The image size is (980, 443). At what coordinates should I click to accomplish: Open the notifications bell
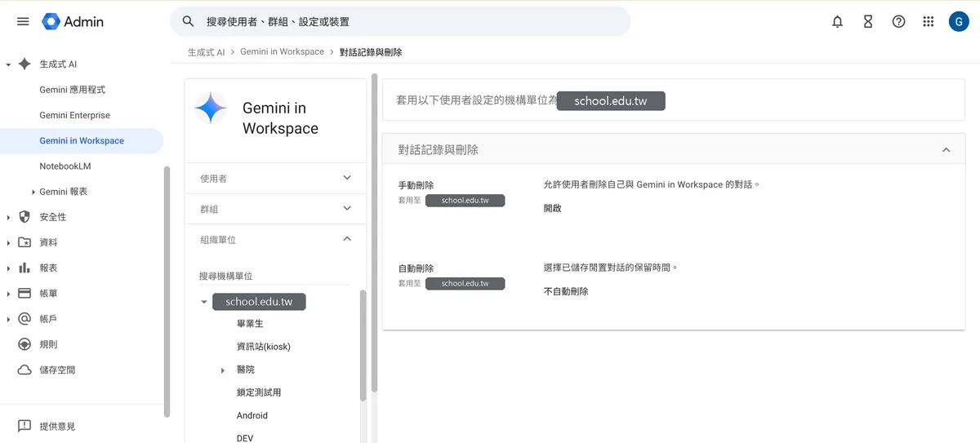(837, 22)
